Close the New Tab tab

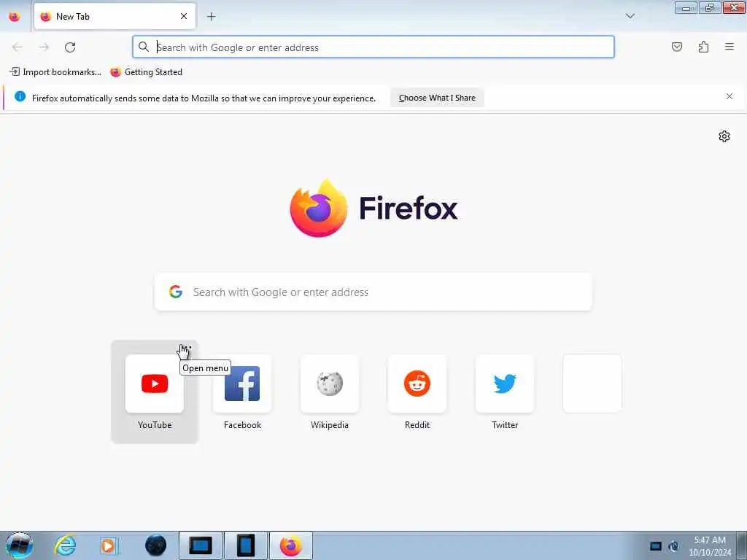[x=183, y=16]
